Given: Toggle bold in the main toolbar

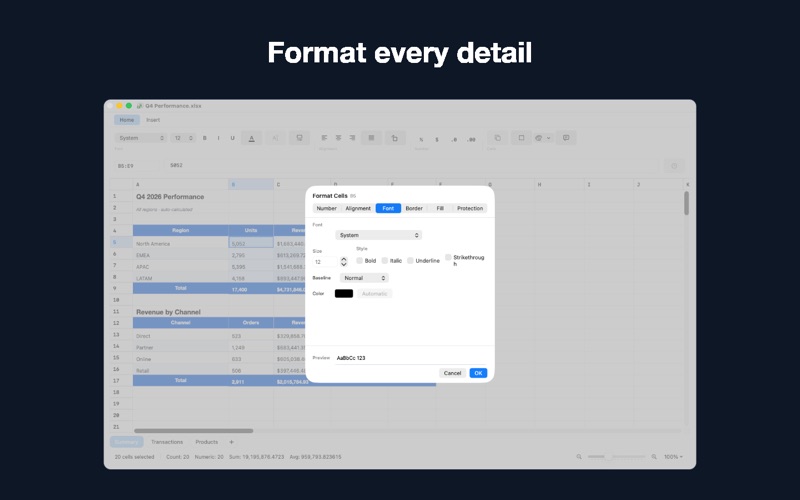Looking at the screenshot, I should pyautogui.click(x=205, y=138).
